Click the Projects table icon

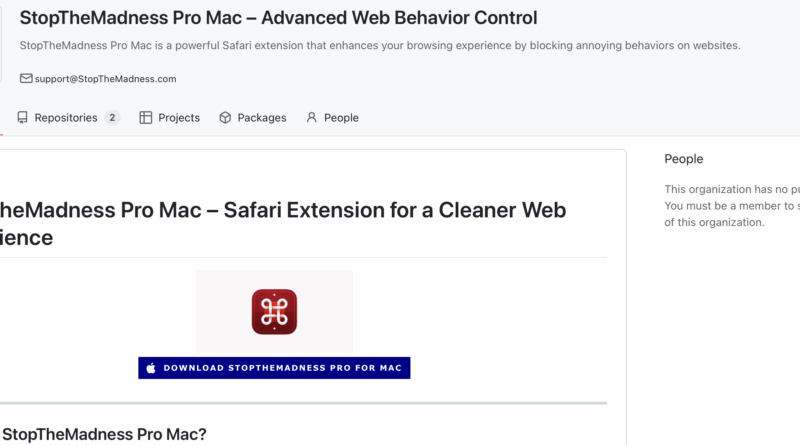point(145,118)
